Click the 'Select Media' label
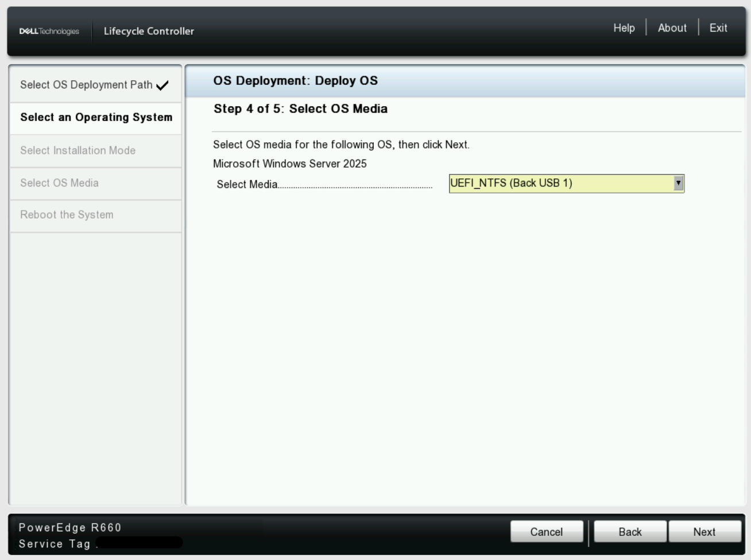The width and height of the screenshot is (751, 560). 247,184
